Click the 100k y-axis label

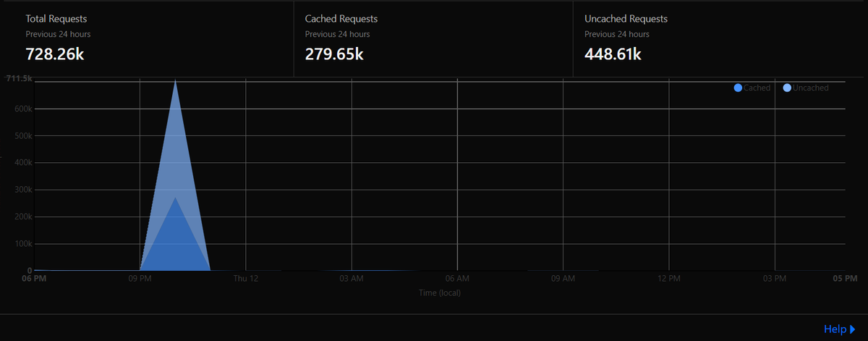(x=23, y=243)
